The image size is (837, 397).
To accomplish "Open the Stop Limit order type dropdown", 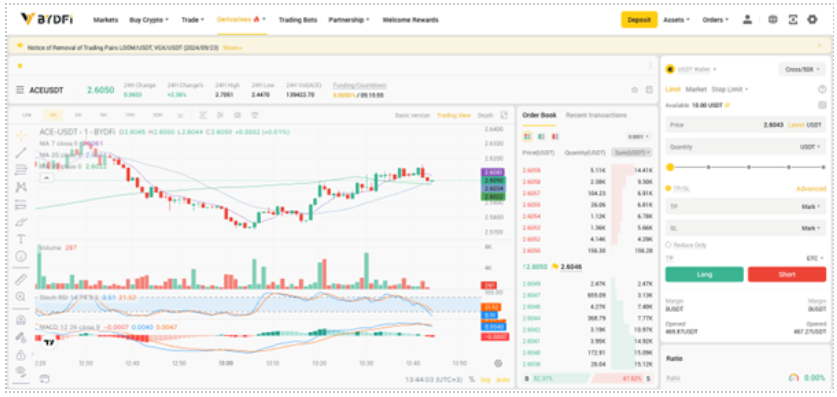I will coord(730,89).
